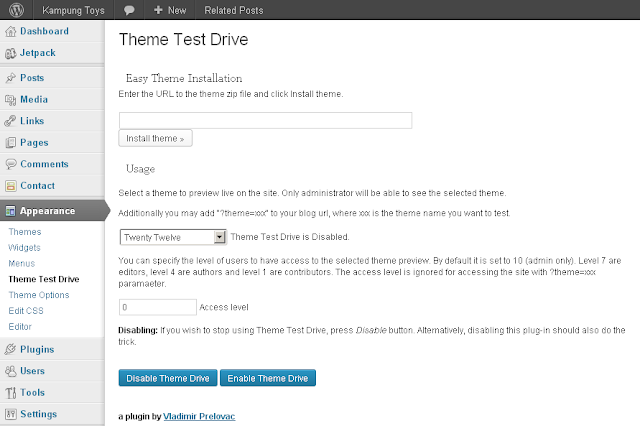Click the Comments speech bubble icon
Screen dimensions: 640x426
11,164
